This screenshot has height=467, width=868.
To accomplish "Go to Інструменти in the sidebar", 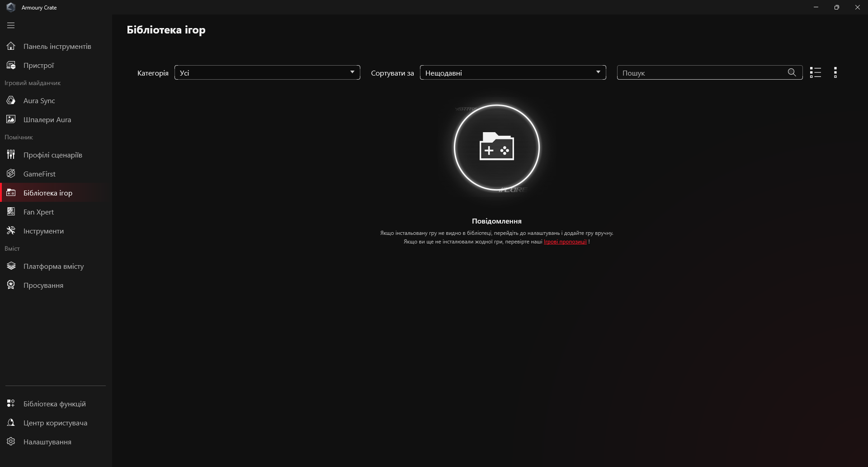I will click(x=56, y=231).
